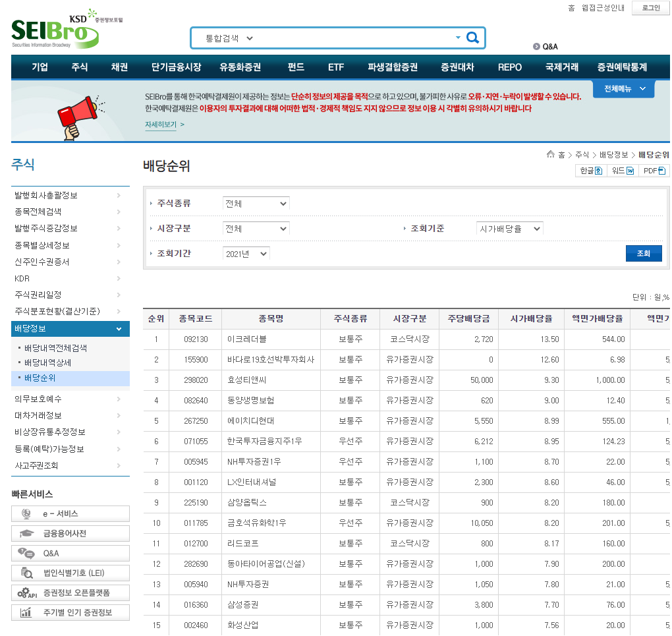The image size is (672, 636).
Task: Open the ETF main menu
Action: pos(336,67)
